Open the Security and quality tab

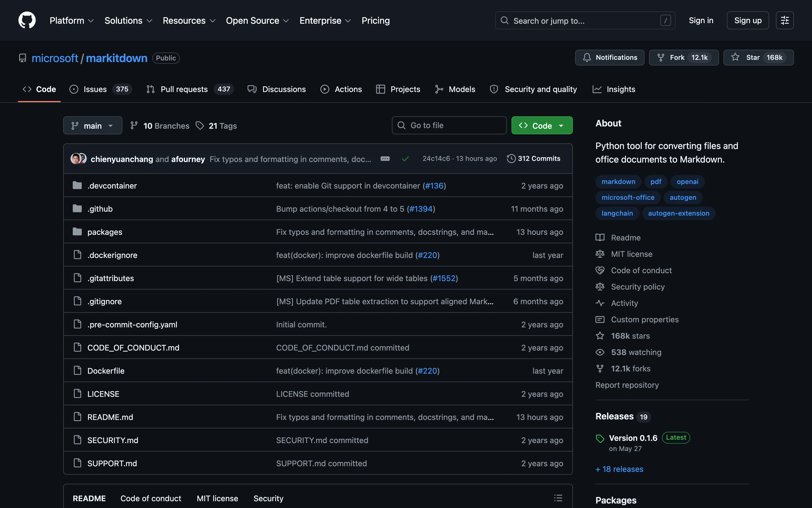coord(533,89)
